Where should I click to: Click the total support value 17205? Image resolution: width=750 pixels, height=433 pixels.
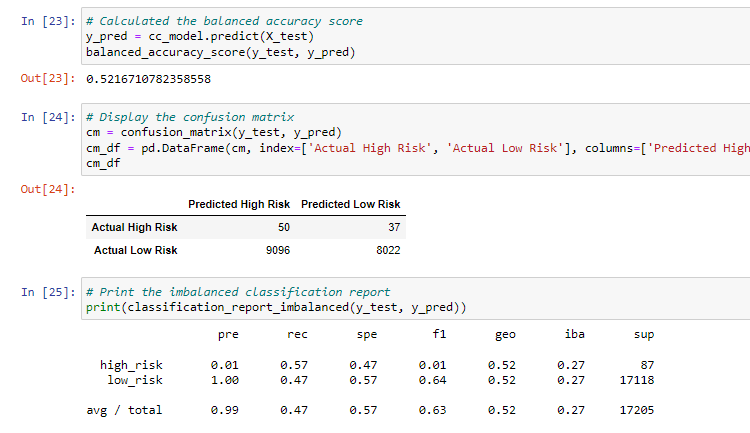637,411
